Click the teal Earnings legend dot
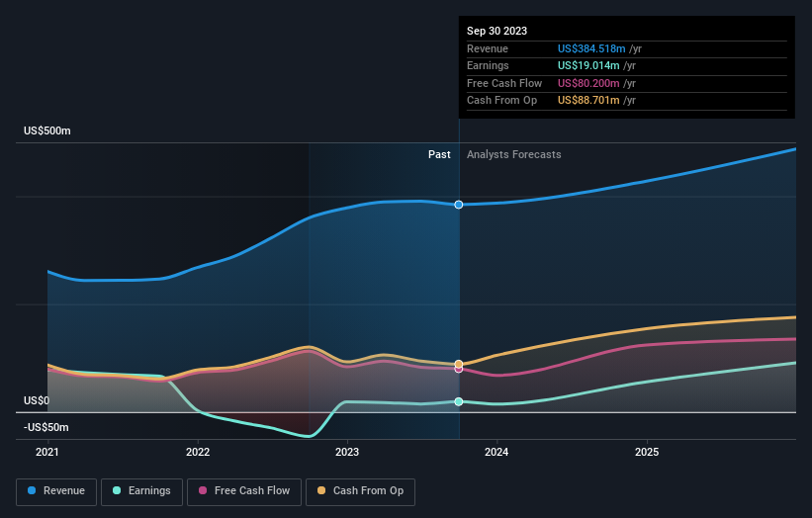The image size is (812, 518). coord(117,490)
